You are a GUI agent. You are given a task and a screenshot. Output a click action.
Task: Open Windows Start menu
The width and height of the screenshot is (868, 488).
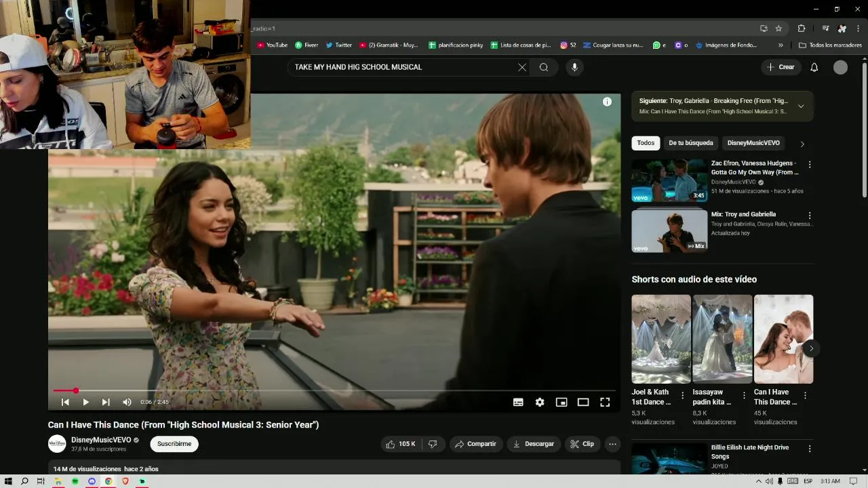(8, 481)
